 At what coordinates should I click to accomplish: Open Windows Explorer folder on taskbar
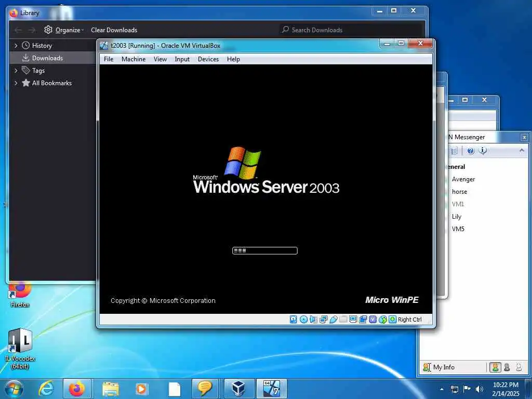point(111,389)
